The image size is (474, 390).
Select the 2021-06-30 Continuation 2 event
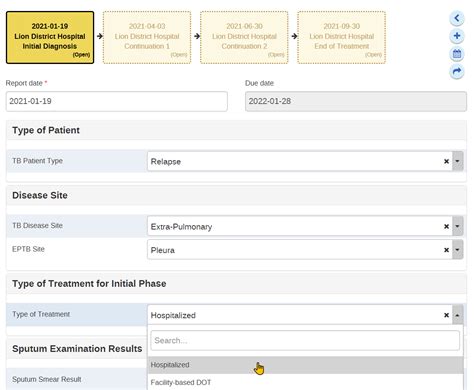[244, 37]
